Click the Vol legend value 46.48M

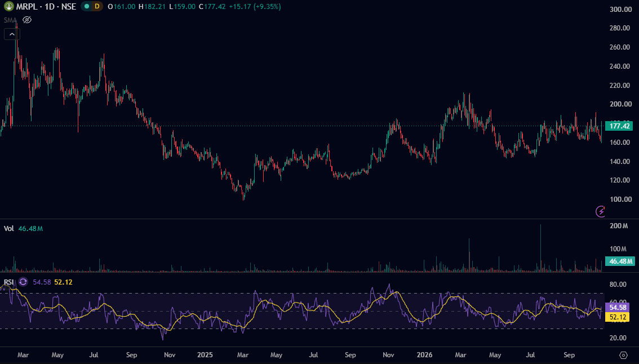[x=30, y=229]
